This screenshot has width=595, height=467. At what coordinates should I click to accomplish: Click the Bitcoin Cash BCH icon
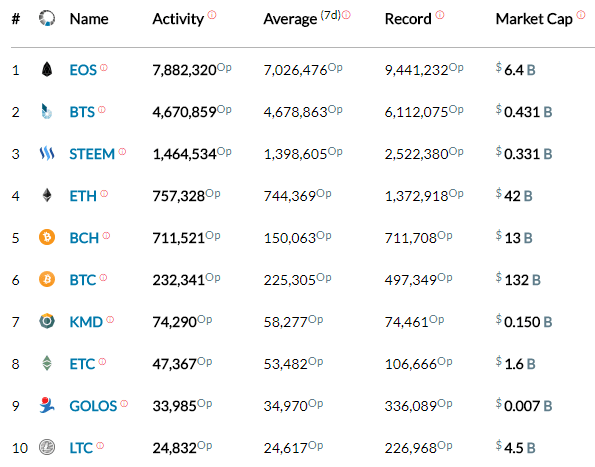coord(47,237)
